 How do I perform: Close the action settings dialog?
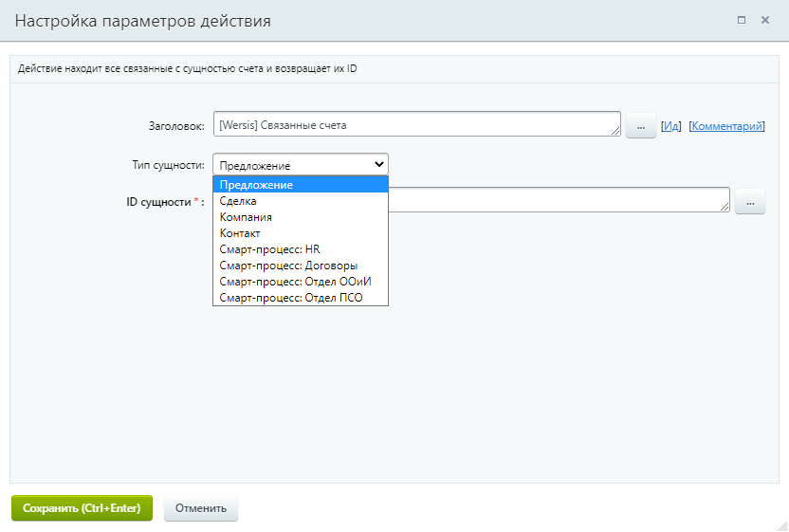click(765, 20)
